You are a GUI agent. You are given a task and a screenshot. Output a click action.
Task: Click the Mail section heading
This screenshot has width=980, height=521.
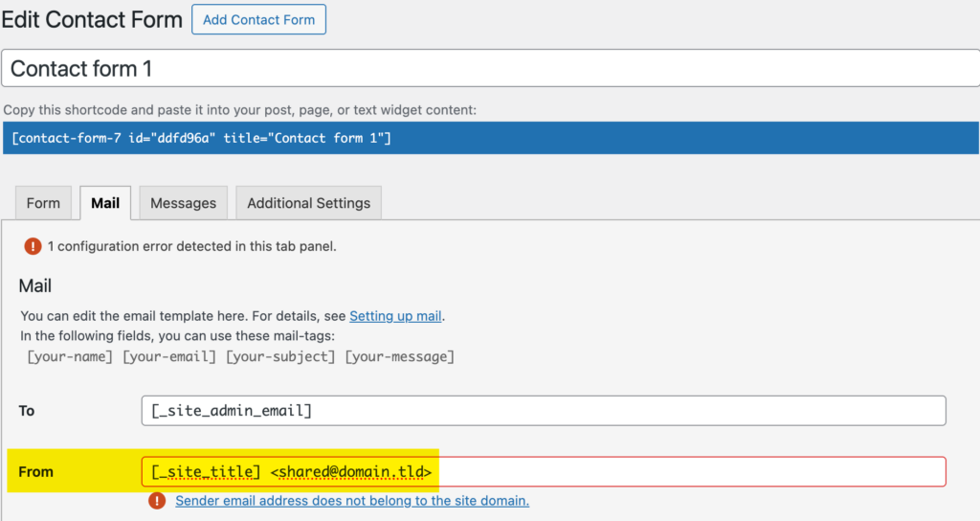35,285
